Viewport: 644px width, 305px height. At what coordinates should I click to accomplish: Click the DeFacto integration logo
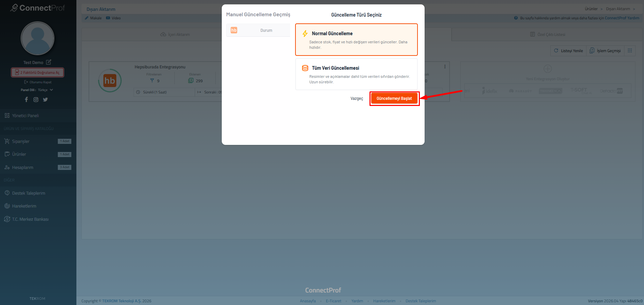click(611, 91)
